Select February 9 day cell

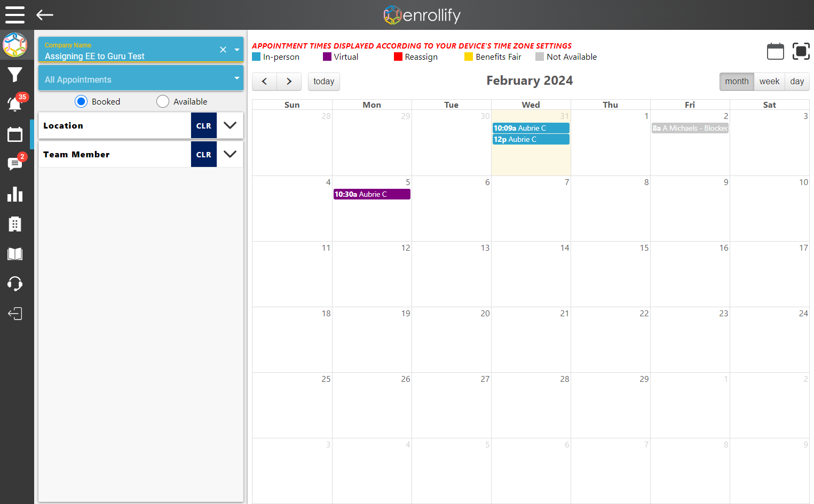[690, 209]
